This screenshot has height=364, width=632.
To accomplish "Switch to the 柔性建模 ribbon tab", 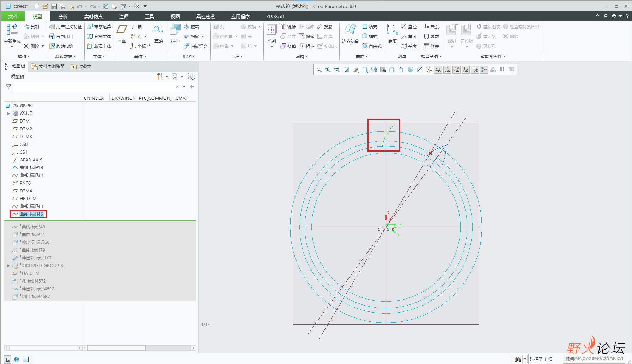I will click(x=206, y=17).
